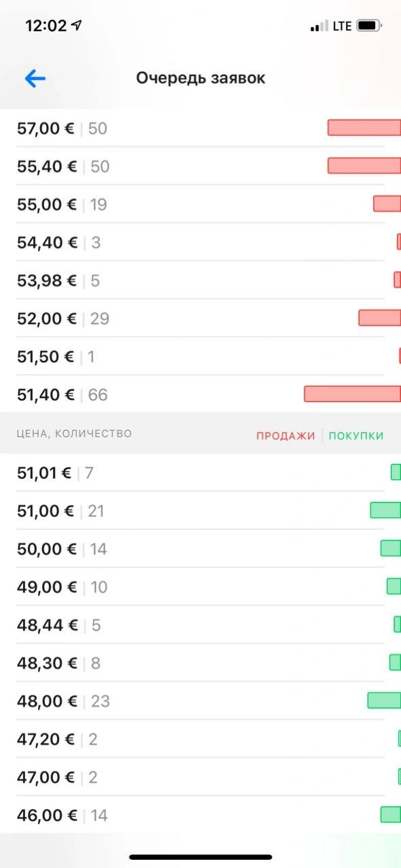Tap the ЦЕНА, КОЛИЧЕСТВО header
The width and height of the screenshot is (401, 868).
(75, 433)
